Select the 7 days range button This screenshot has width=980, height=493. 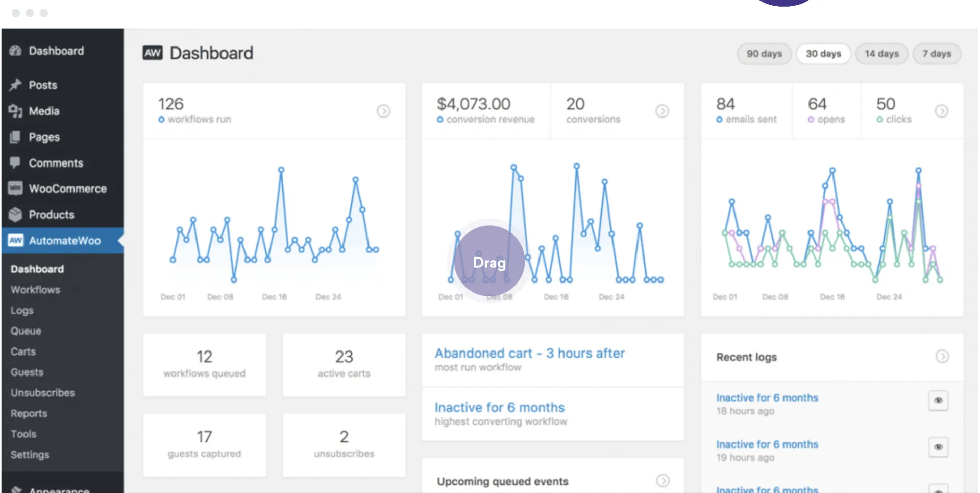pos(937,54)
